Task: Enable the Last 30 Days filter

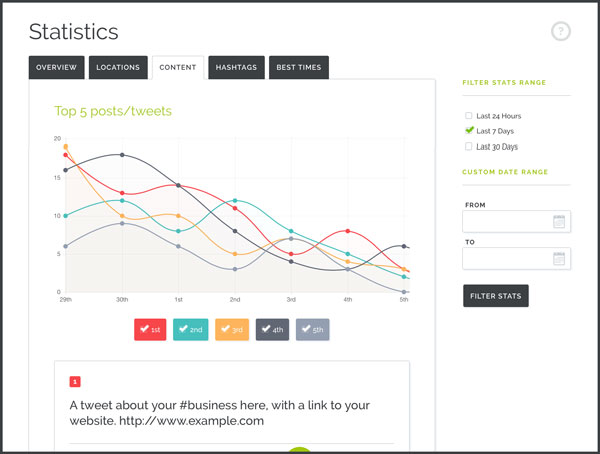Action: point(469,146)
